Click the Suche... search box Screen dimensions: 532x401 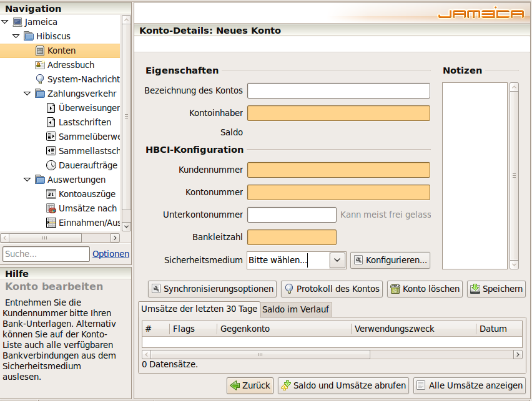pyautogui.click(x=46, y=254)
